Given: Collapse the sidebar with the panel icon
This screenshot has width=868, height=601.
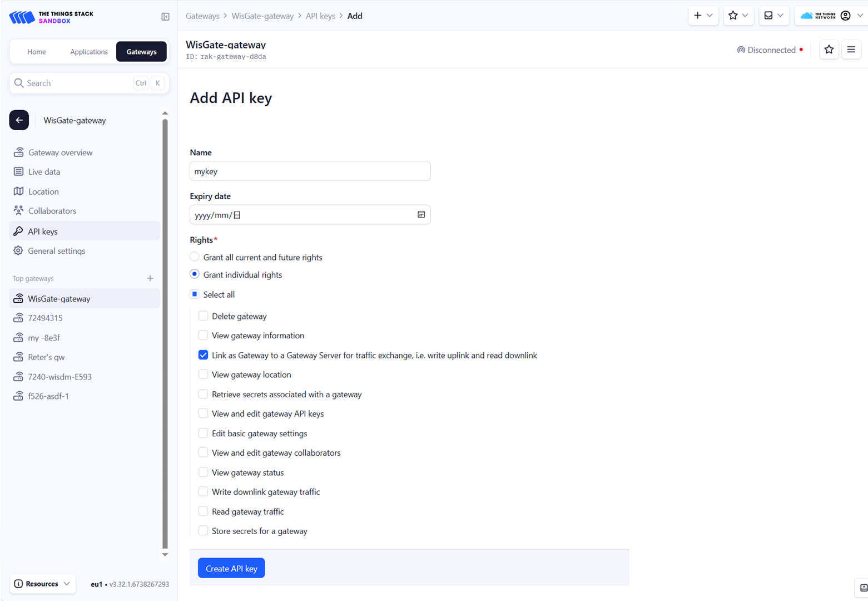Looking at the screenshot, I should pos(165,17).
